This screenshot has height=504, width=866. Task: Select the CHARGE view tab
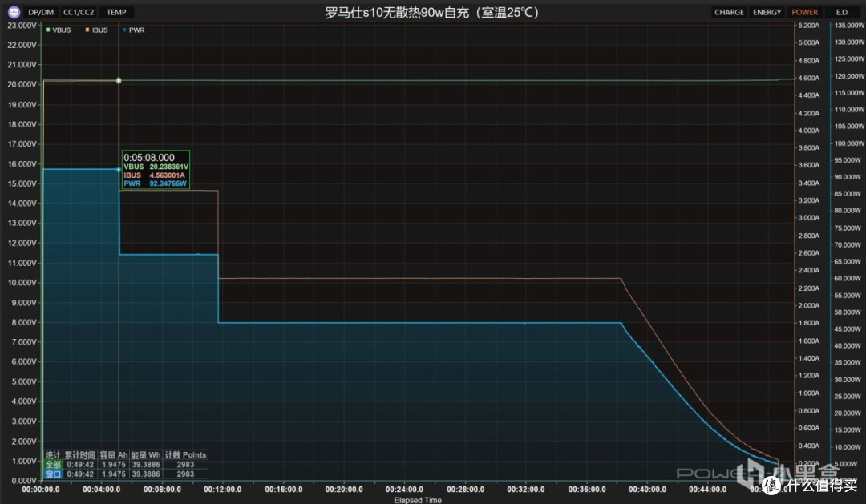[729, 12]
